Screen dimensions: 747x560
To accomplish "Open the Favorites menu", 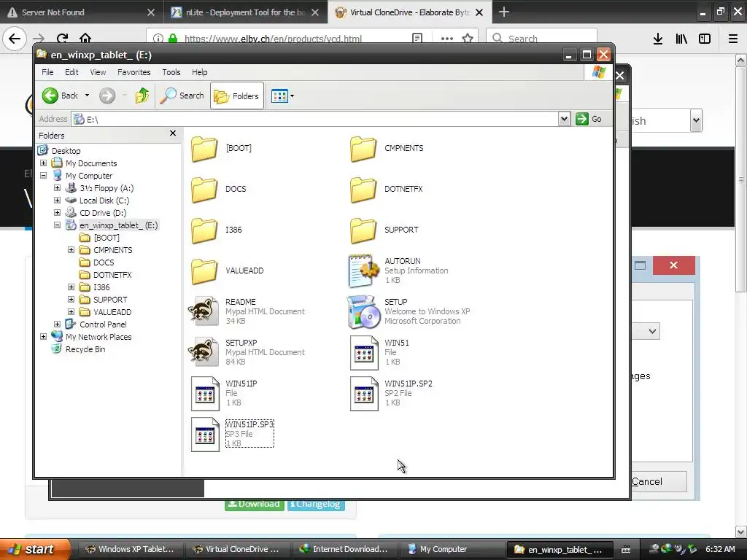I will click(x=134, y=72).
